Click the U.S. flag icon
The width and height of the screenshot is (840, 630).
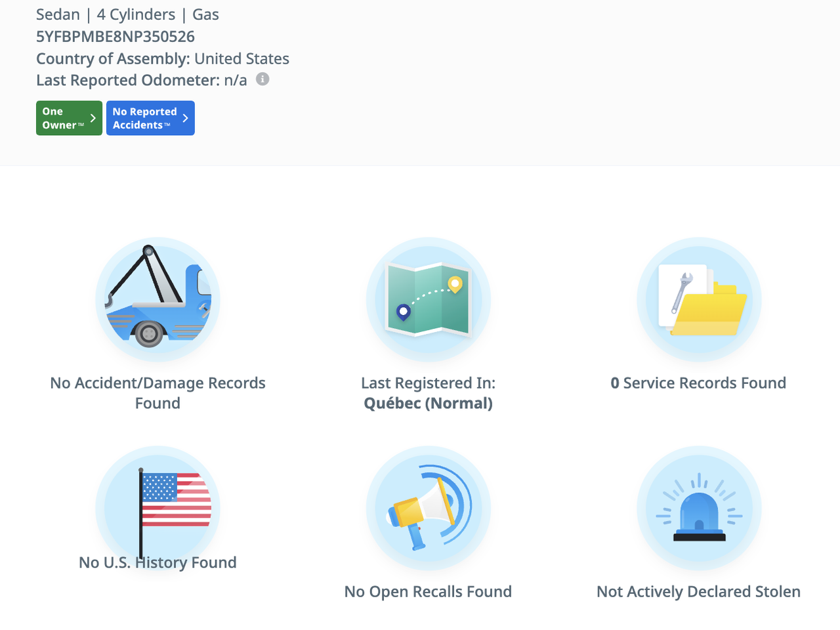tap(157, 505)
